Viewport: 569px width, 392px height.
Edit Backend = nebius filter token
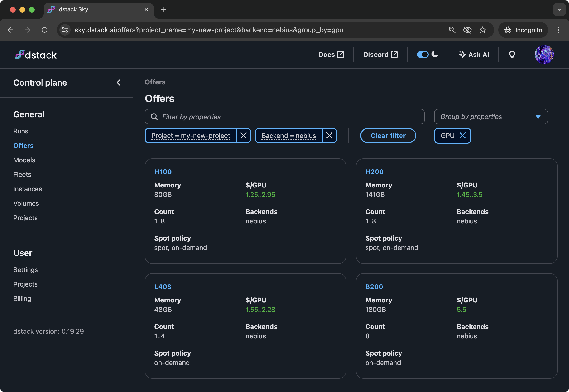coord(289,136)
